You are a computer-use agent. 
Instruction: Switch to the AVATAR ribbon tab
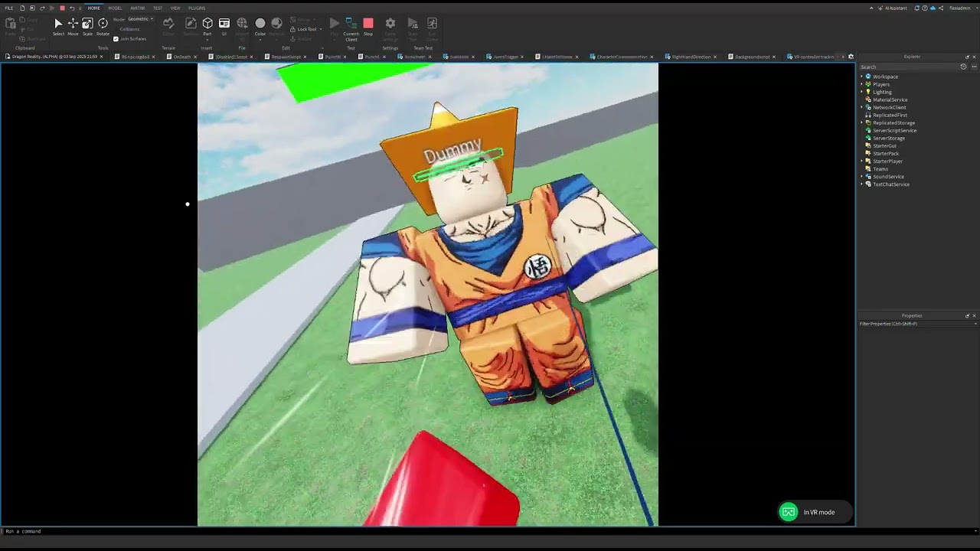pos(137,8)
